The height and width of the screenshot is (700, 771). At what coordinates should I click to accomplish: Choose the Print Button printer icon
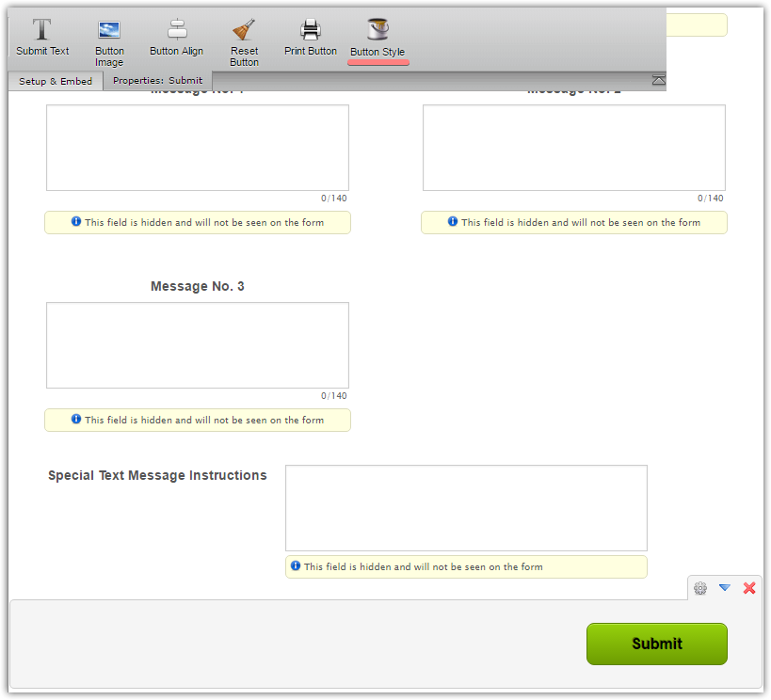[x=310, y=30]
